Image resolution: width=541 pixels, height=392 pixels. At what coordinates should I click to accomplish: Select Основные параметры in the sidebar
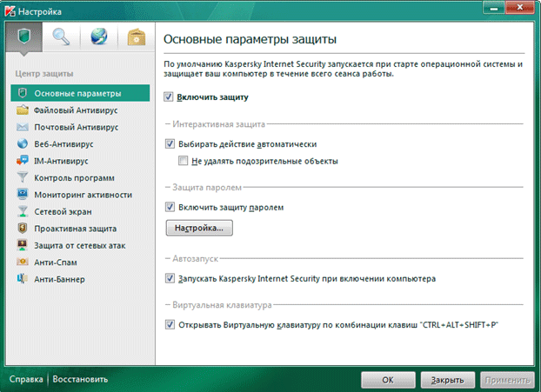click(80, 93)
